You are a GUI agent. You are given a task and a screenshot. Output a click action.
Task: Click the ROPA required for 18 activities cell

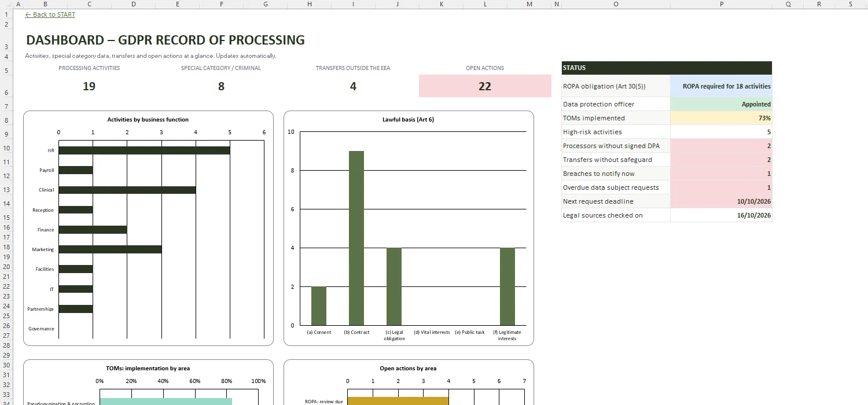click(x=721, y=86)
